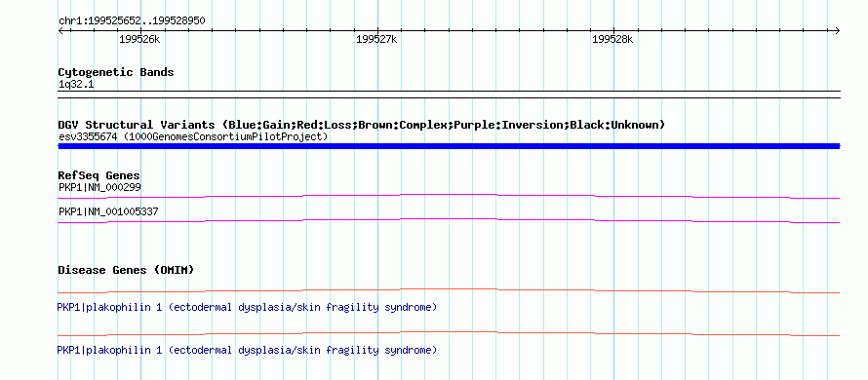The height and width of the screenshot is (380, 868).
Task: Click the left arrow of the ruler
Action: pyautogui.click(x=60, y=30)
